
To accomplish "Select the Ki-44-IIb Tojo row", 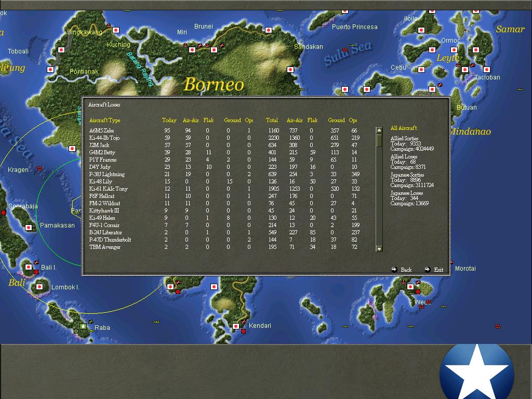I will (224, 138).
